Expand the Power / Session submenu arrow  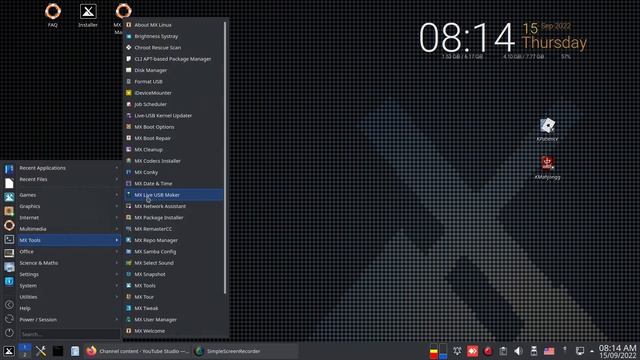[117, 320]
